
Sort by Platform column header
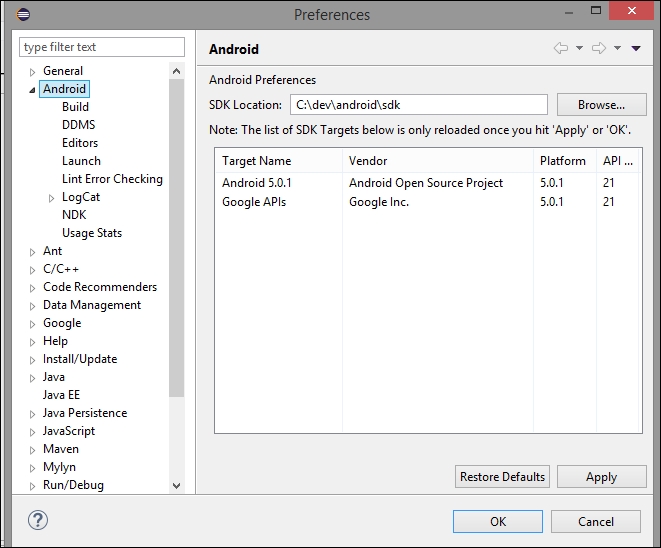pos(565,161)
